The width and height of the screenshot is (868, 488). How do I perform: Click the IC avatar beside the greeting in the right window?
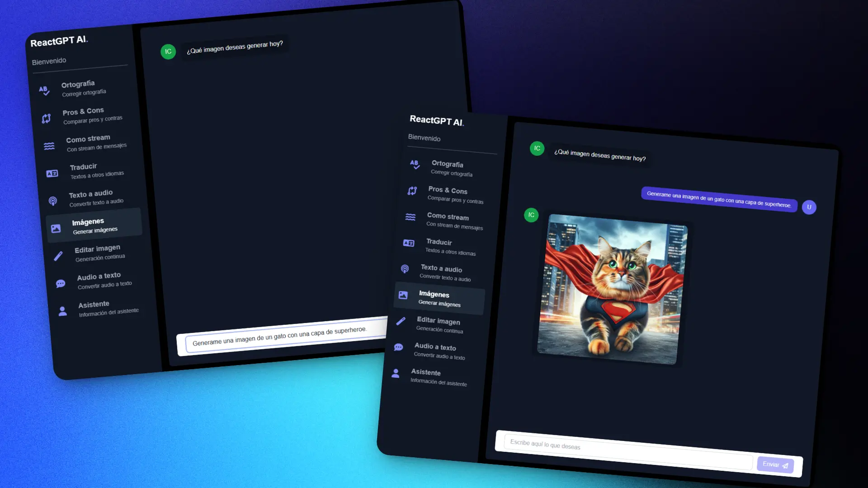(537, 148)
